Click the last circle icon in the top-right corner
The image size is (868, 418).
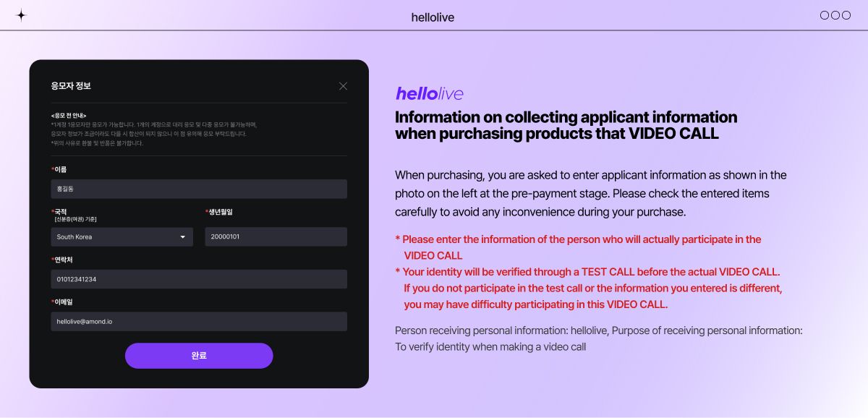point(846,15)
